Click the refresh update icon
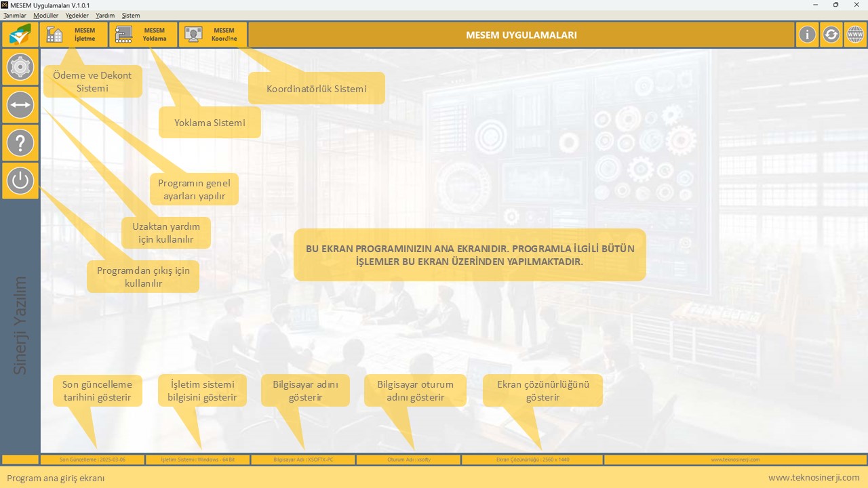The image size is (868, 488). 831,35
